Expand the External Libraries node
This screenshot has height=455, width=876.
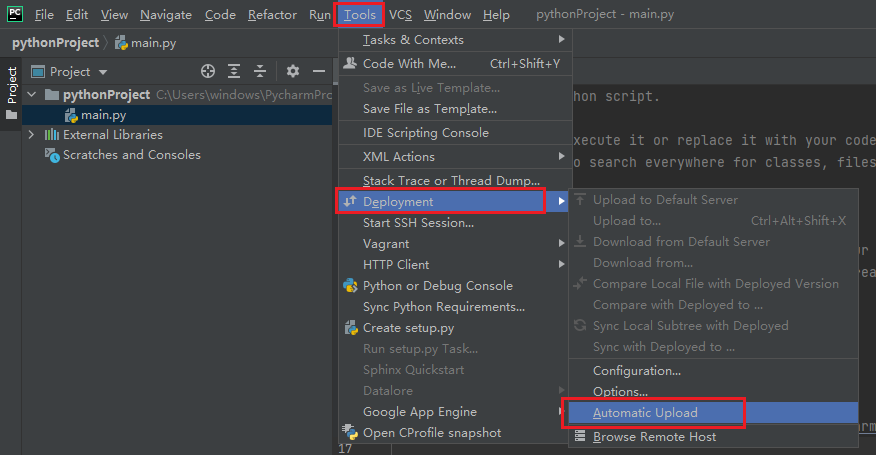pyautogui.click(x=31, y=135)
